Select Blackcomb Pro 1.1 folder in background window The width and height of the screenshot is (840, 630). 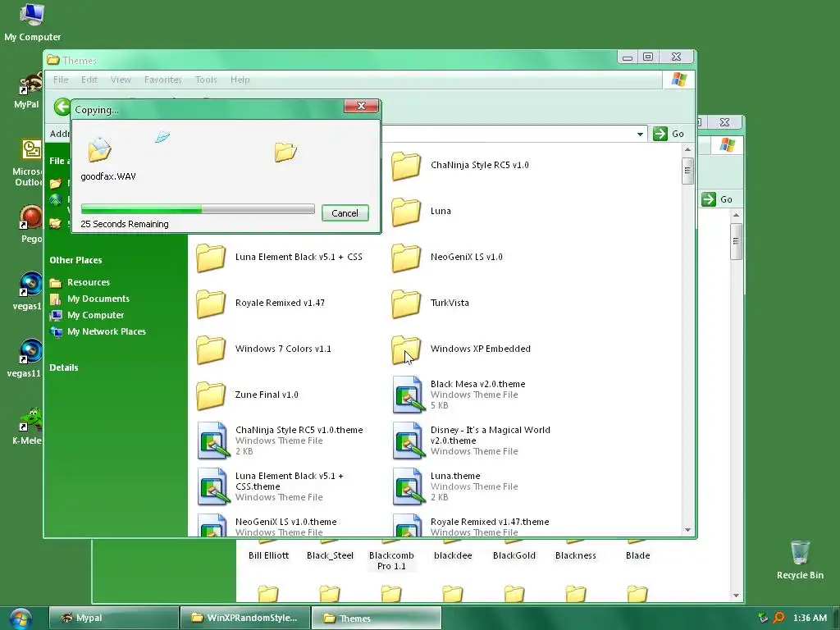[391, 556]
